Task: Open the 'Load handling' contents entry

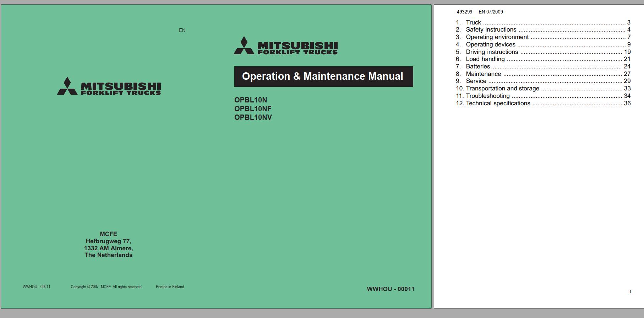Action: (x=543, y=59)
